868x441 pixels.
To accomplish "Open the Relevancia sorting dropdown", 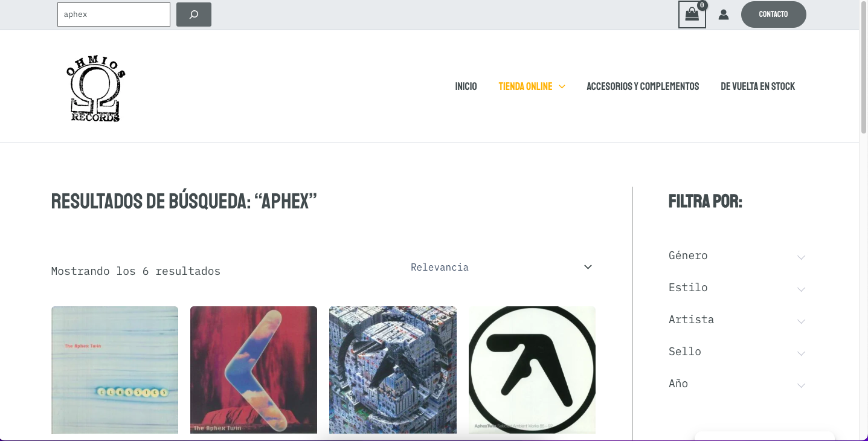I will (x=501, y=267).
